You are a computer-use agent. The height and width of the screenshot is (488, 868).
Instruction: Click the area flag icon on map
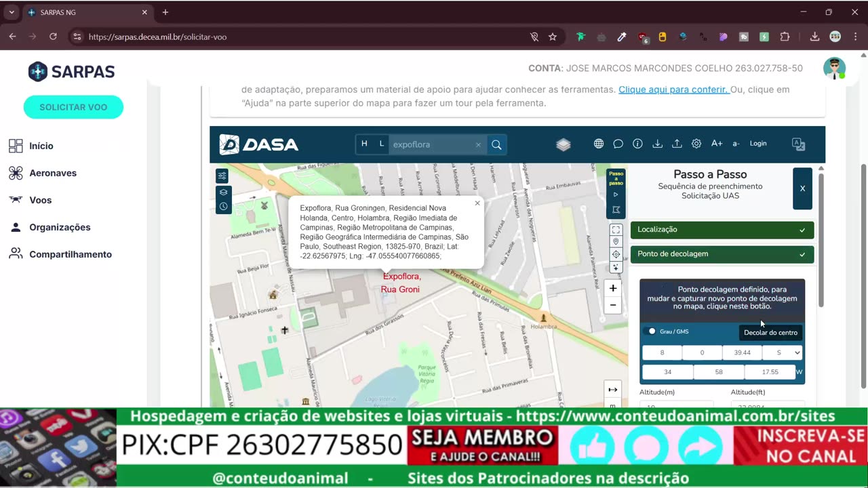tap(616, 210)
